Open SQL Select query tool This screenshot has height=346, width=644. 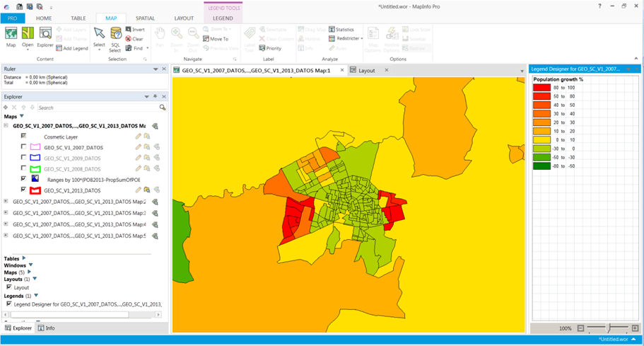pyautogui.click(x=115, y=40)
